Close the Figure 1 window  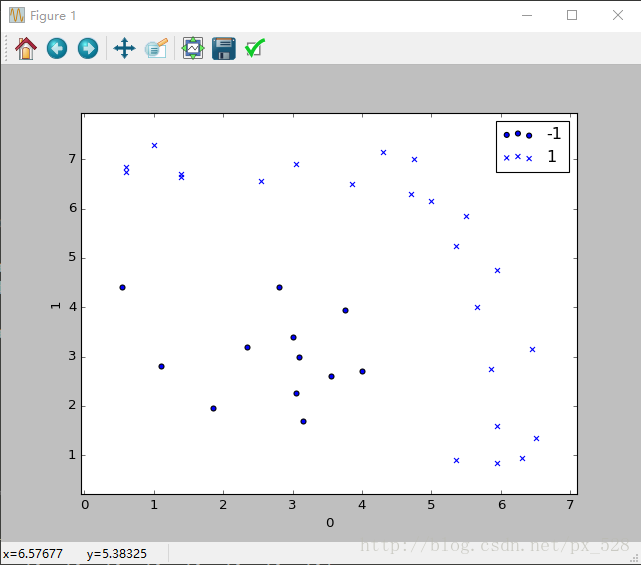click(x=618, y=15)
